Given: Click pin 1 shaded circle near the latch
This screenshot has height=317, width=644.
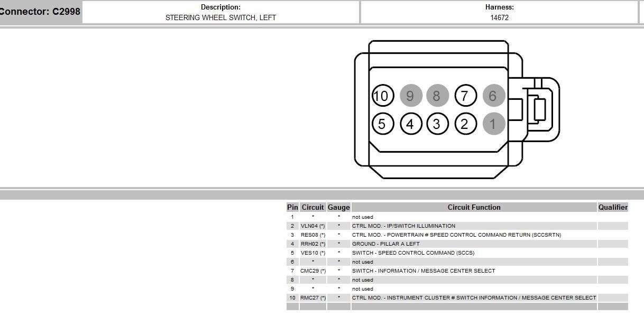Looking at the screenshot, I should (493, 124).
